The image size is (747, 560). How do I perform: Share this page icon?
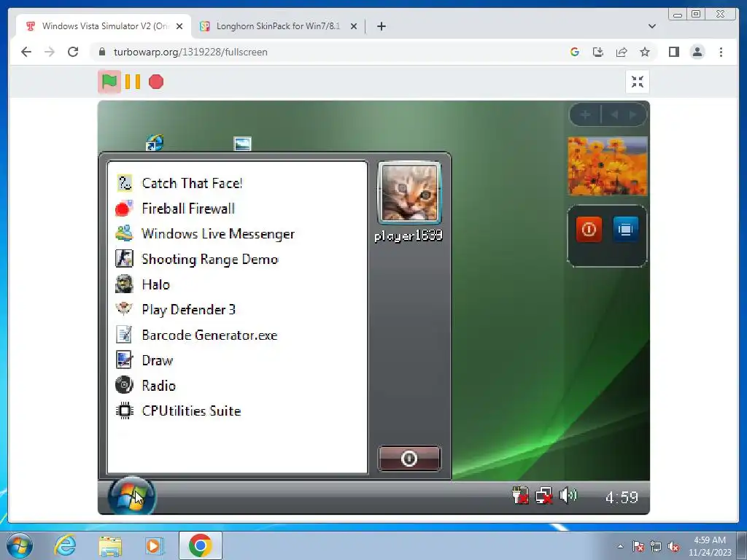622,52
